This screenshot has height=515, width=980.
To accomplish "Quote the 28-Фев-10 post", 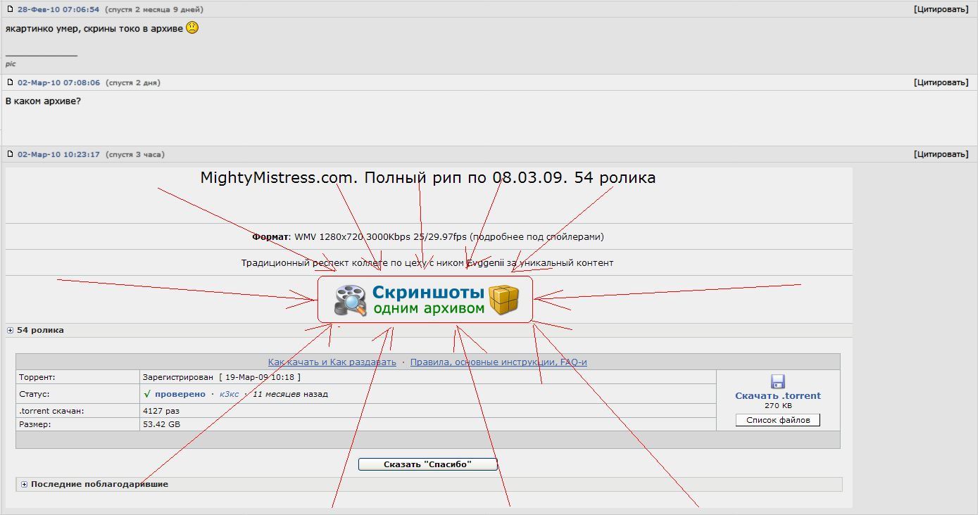I will pos(941,9).
